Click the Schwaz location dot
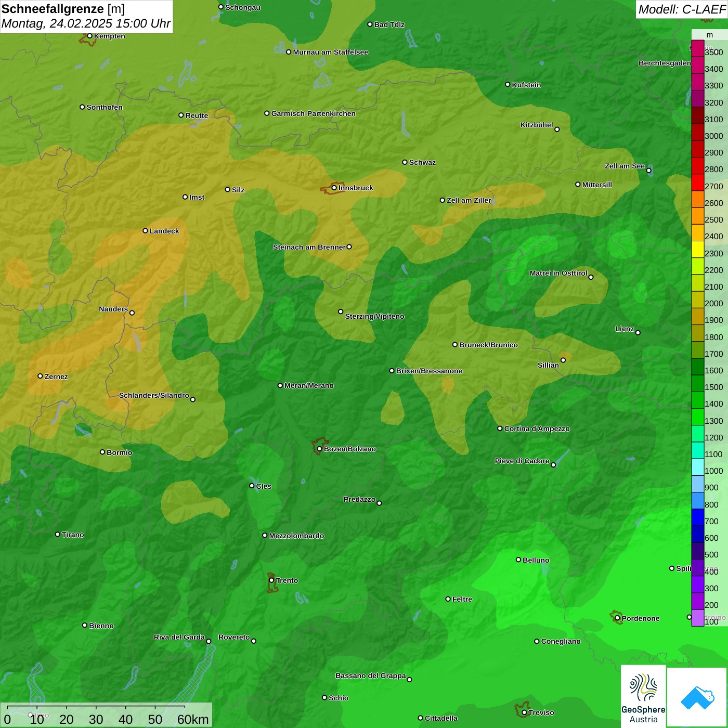This screenshot has width=728, height=728. 405,162
